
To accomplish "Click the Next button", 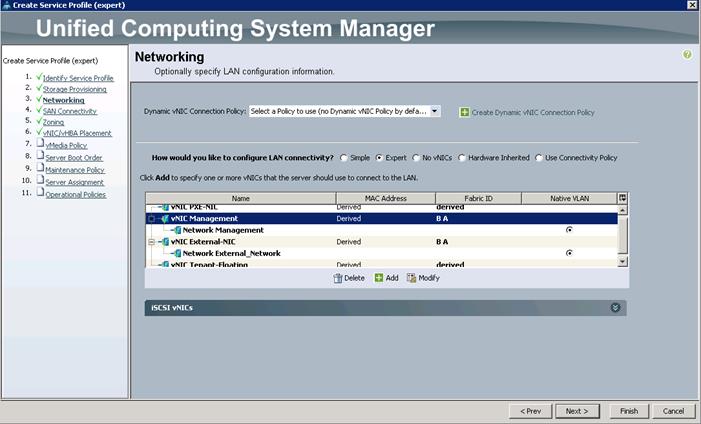I will 577,411.
